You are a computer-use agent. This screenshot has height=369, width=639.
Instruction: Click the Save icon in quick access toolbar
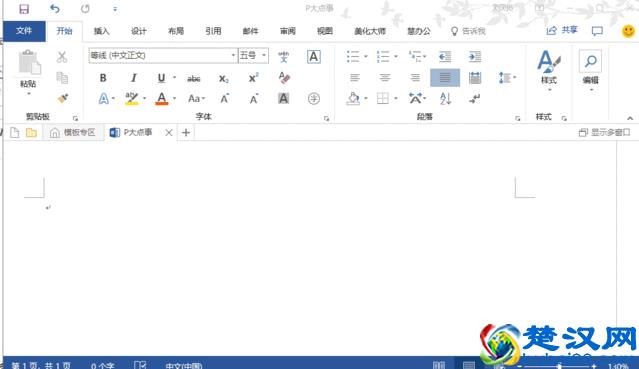[24, 9]
